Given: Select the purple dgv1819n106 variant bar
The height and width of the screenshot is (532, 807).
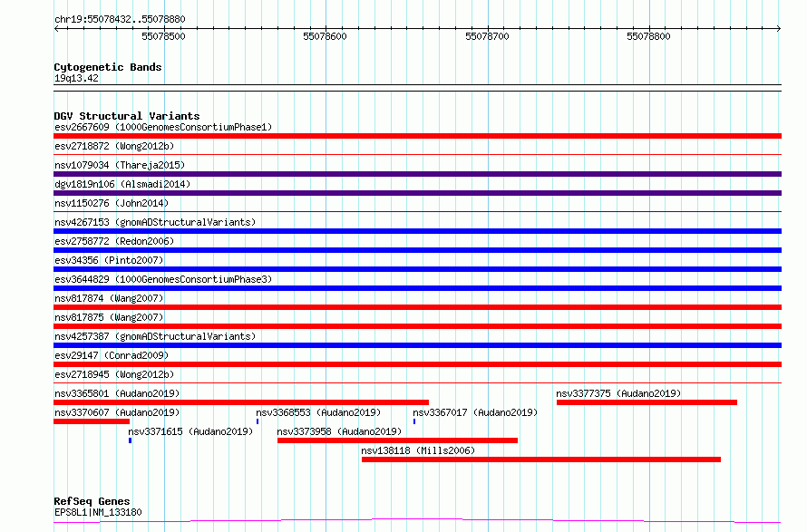Looking at the screenshot, I should point(417,193).
